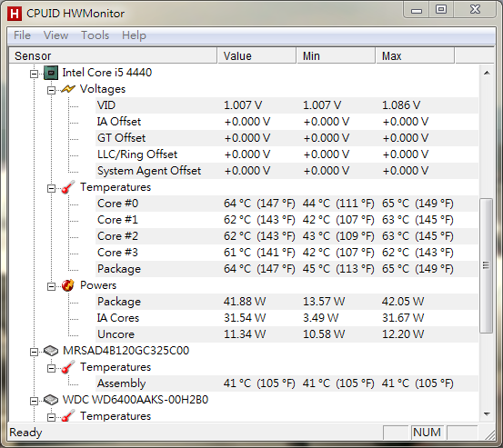The height and width of the screenshot is (448, 503).
Task: Click the Intel Core i5 4440 chip icon
Action: 51,73
